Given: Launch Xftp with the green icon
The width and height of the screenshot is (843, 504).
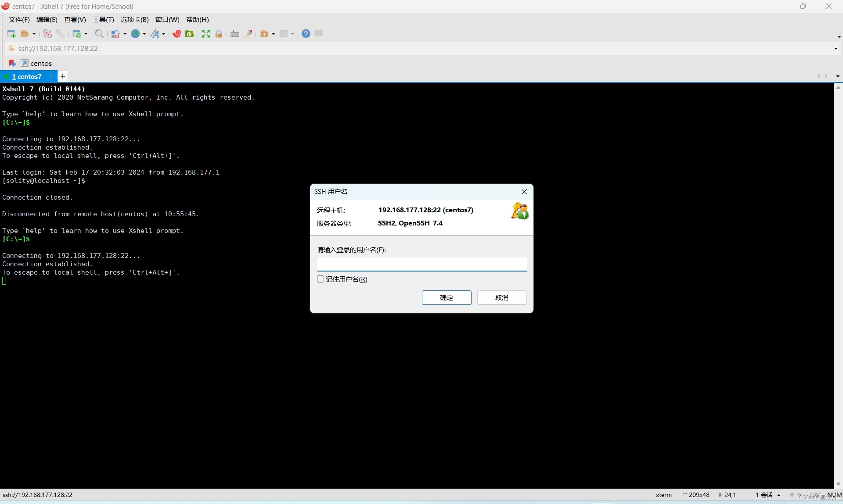Looking at the screenshot, I should point(190,34).
